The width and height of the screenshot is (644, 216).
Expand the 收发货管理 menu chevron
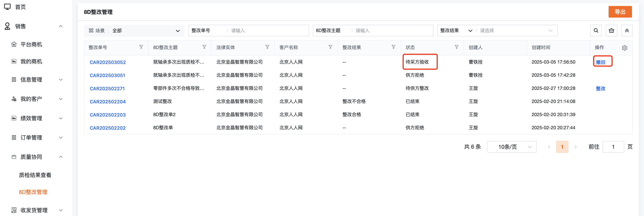click(61, 210)
